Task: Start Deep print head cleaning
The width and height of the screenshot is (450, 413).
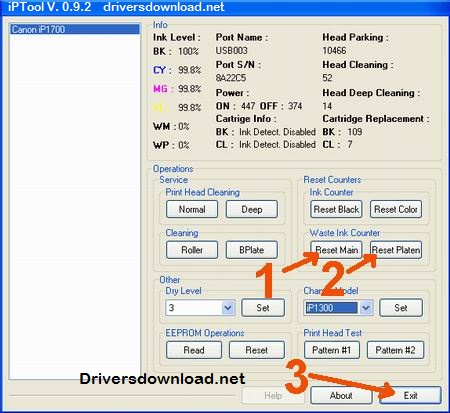Action: coord(252,209)
